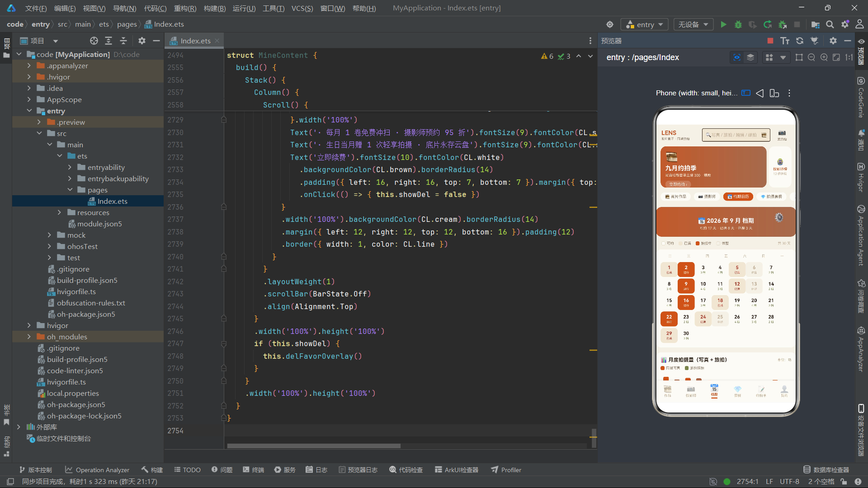868x488 pixels.
Task: Click the LF line separator in status bar
Action: click(769, 482)
